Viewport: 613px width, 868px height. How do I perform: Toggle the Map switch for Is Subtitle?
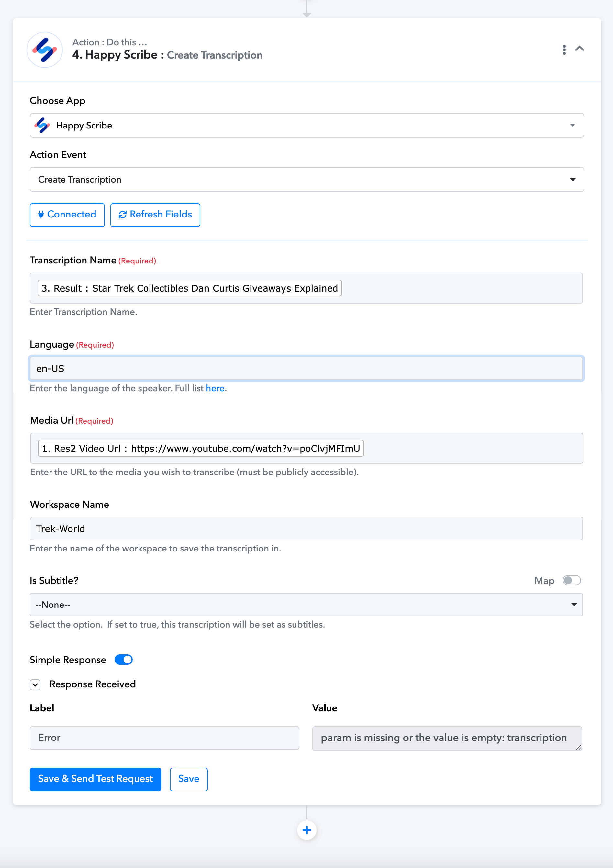coord(571,580)
